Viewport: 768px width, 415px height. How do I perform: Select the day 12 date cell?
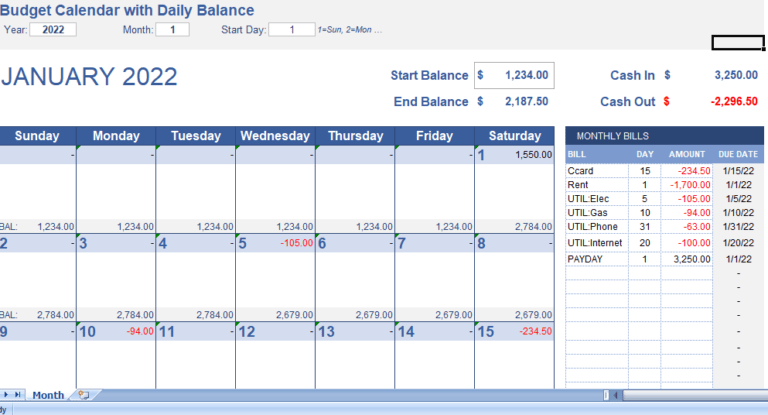click(275, 332)
